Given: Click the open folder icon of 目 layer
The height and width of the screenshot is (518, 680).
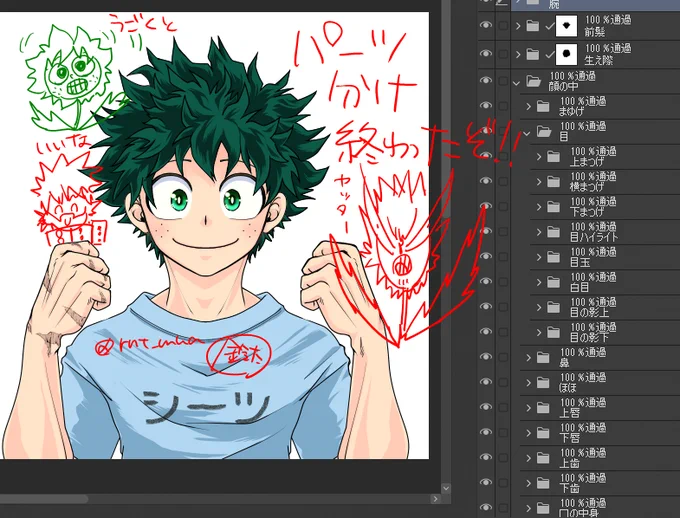Looking at the screenshot, I should [x=544, y=131].
